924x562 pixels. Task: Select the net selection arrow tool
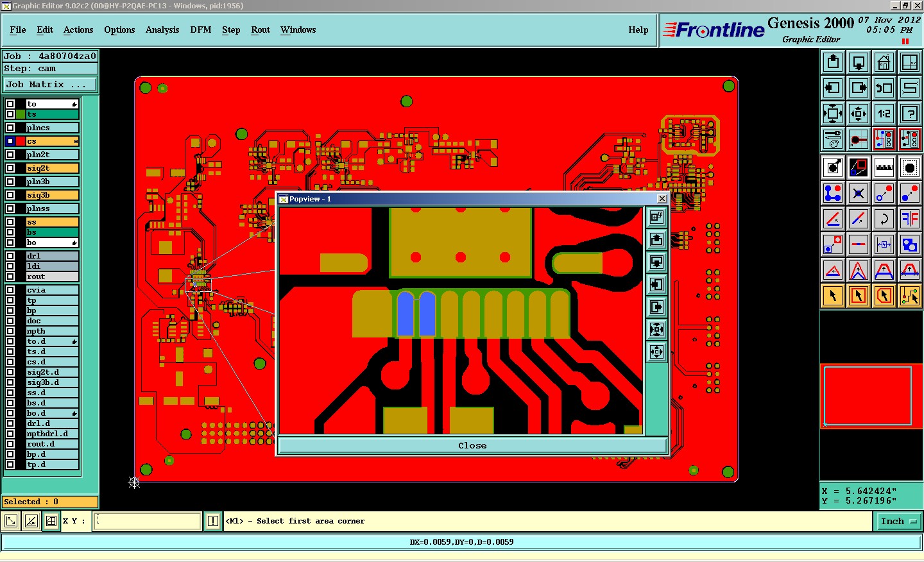coord(910,296)
